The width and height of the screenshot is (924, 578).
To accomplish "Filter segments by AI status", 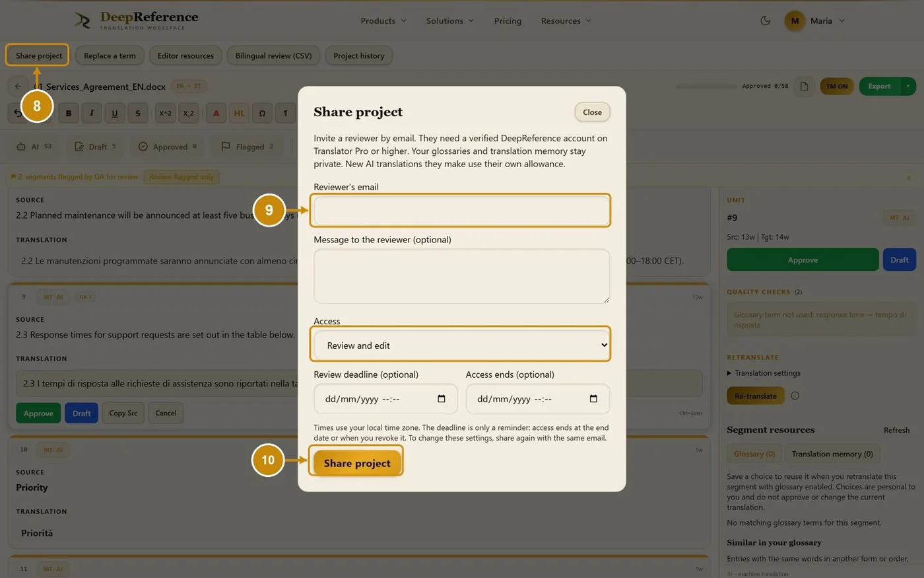I will point(34,147).
